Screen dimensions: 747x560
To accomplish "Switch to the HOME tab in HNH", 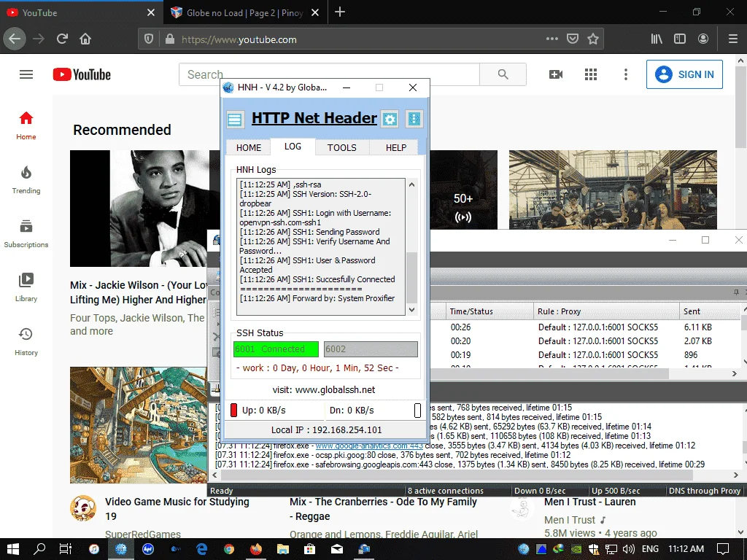I will click(249, 147).
